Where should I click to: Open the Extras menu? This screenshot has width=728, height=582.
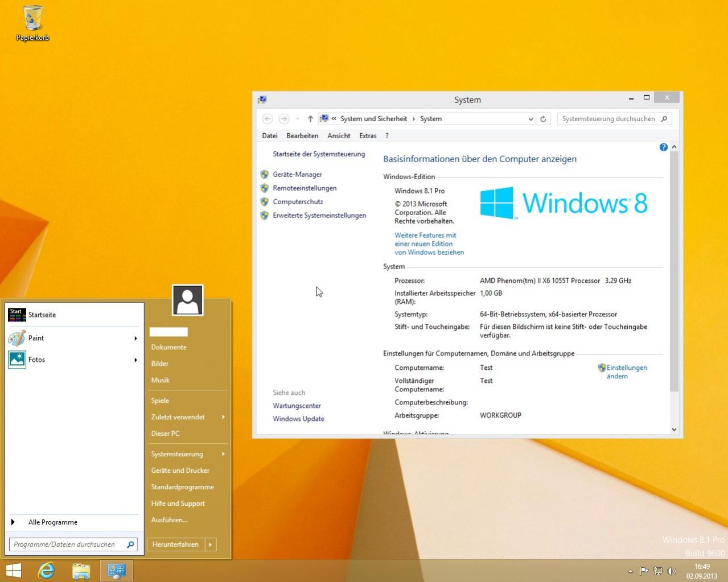click(368, 136)
